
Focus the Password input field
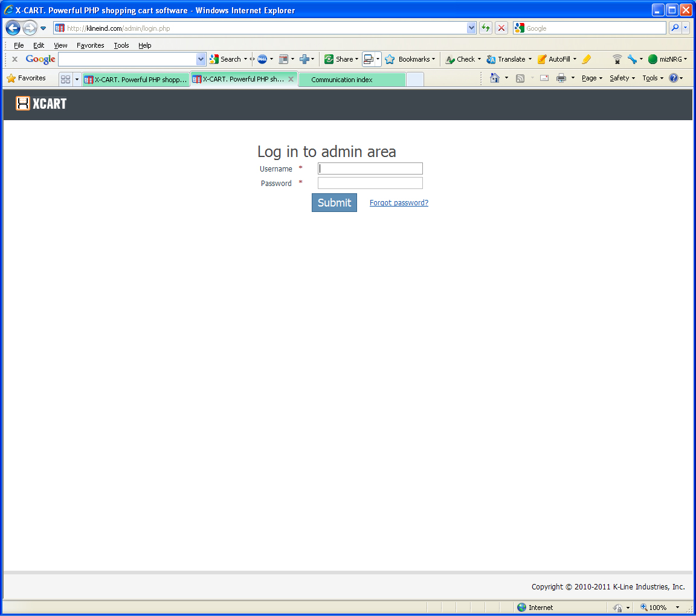pyautogui.click(x=370, y=183)
